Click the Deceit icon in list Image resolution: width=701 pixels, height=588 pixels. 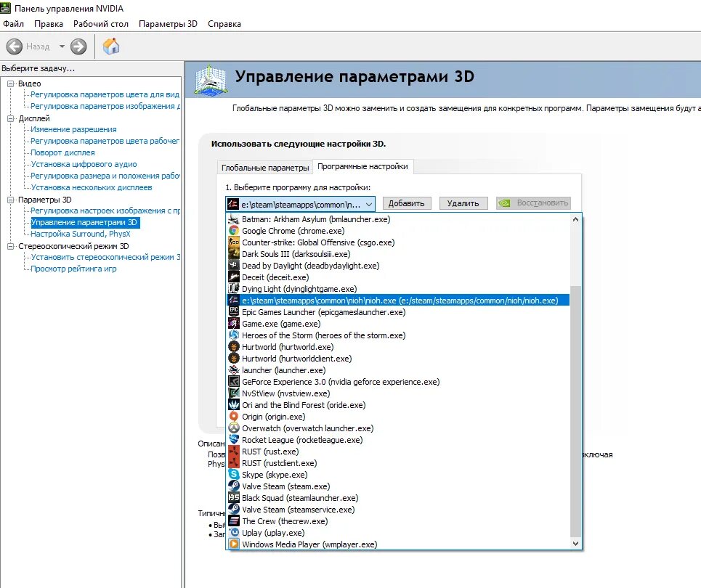click(233, 277)
